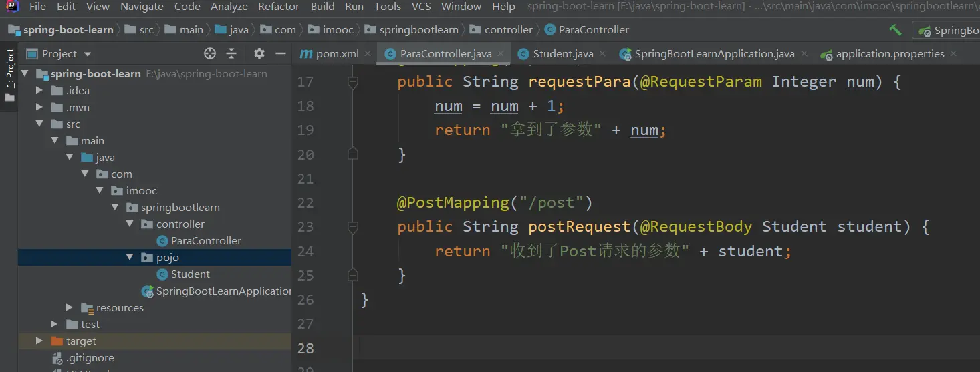
Task: Click empty editor line 28
Action: click(x=602, y=348)
